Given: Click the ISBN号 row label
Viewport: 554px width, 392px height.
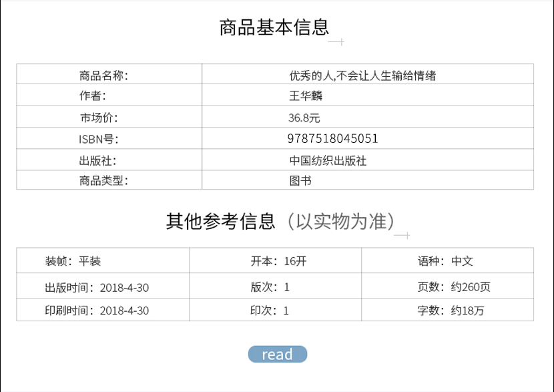Looking at the screenshot, I should tap(98, 139).
